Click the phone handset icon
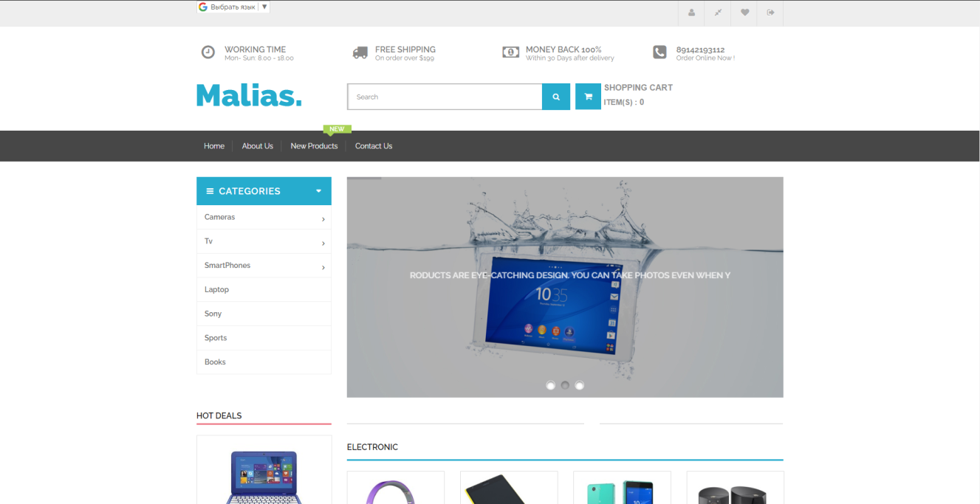 coord(659,52)
